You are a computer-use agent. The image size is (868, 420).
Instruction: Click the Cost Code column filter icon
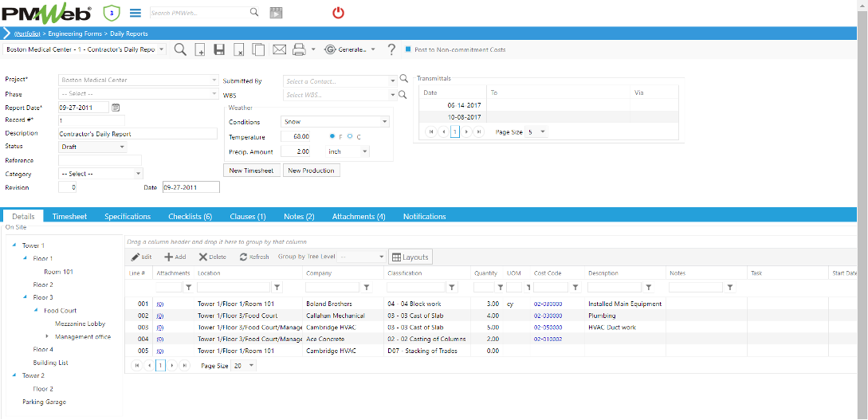point(575,287)
